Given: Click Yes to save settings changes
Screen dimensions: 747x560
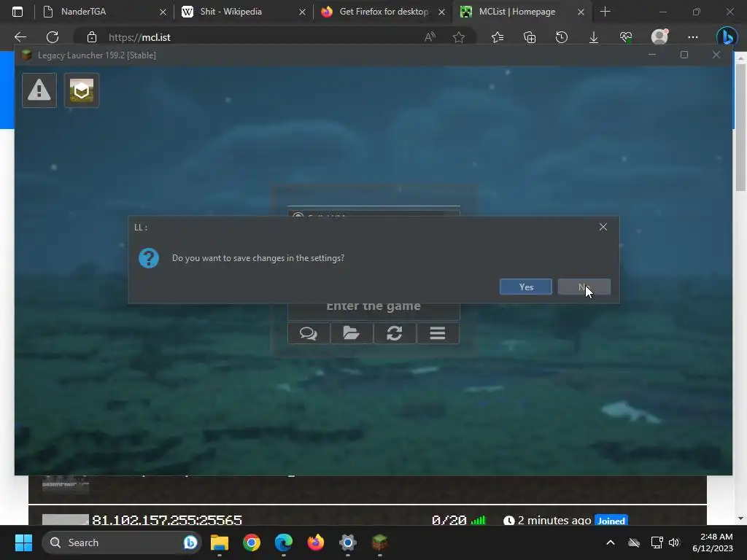Looking at the screenshot, I should 525,287.
